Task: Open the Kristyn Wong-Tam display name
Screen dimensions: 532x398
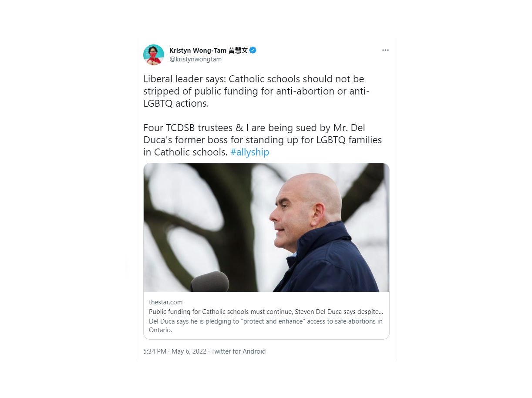Action: click(209, 51)
